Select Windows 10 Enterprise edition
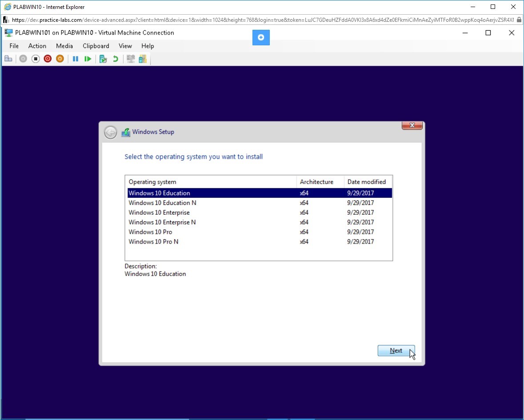 click(260, 212)
